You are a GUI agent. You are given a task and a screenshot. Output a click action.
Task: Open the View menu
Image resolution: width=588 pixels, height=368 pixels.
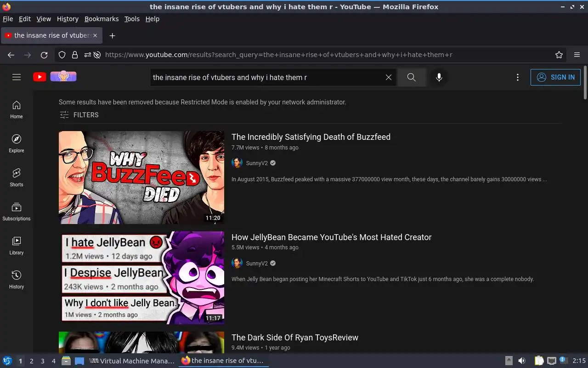(44, 19)
